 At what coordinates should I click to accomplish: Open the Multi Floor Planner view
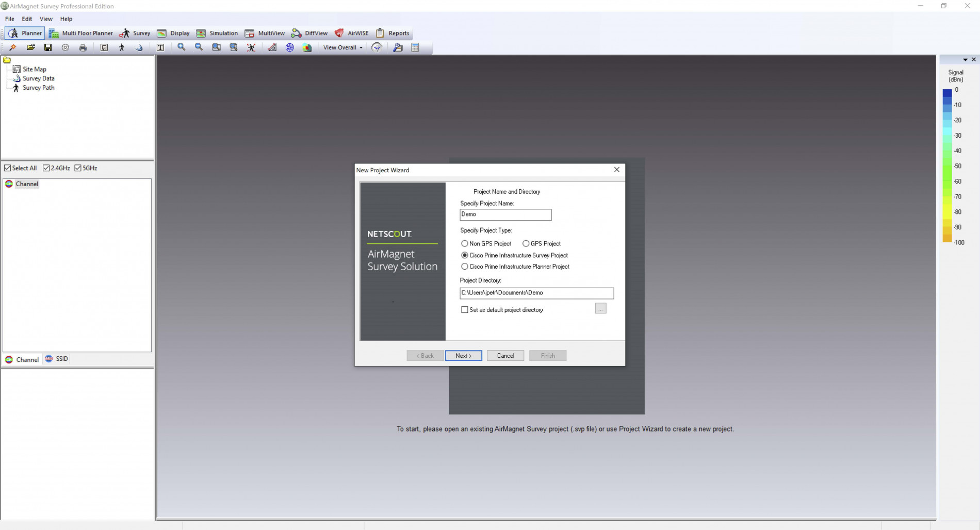point(80,33)
